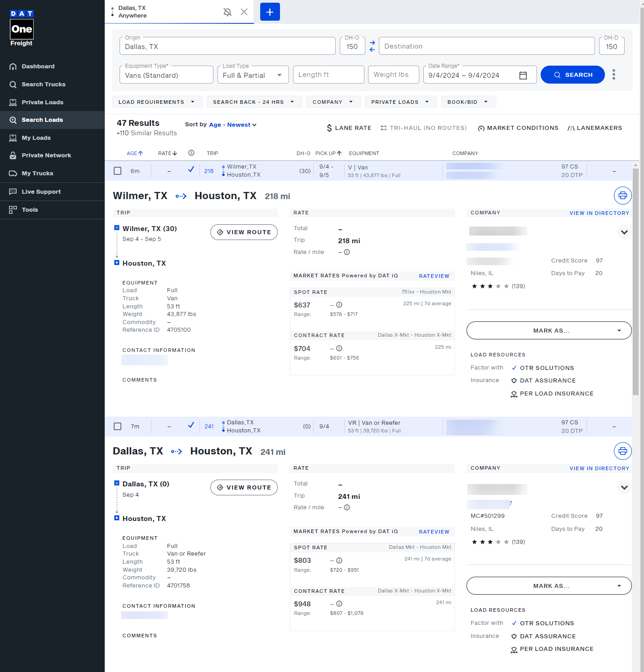Open the Load Type Full & Partial dropdown

(253, 75)
